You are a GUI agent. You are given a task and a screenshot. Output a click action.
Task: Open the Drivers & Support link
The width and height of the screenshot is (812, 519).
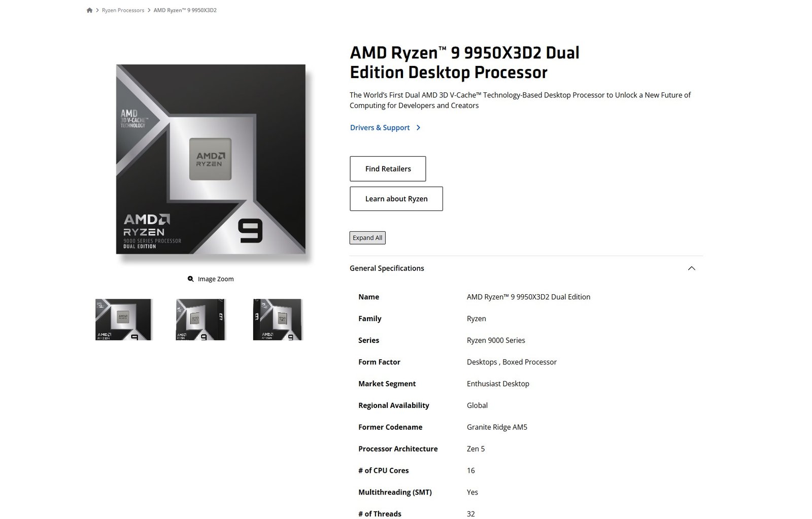click(x=380, y=128)
